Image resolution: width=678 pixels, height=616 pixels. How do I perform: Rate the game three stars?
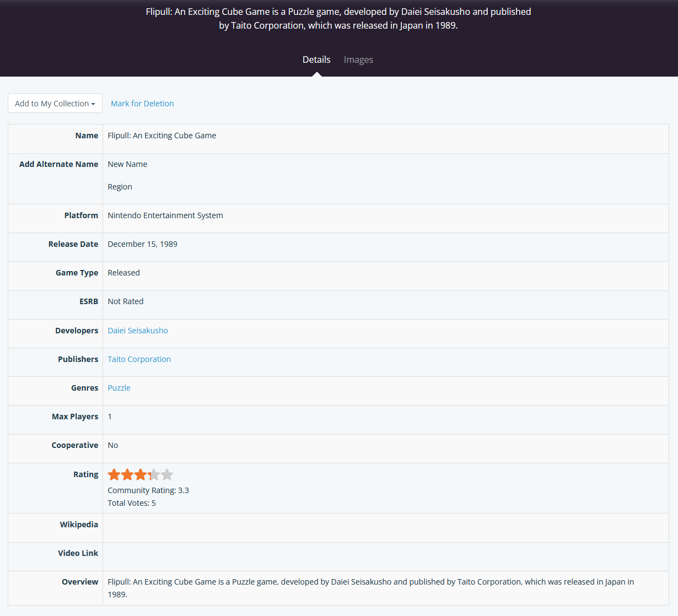tap(141, 474)
